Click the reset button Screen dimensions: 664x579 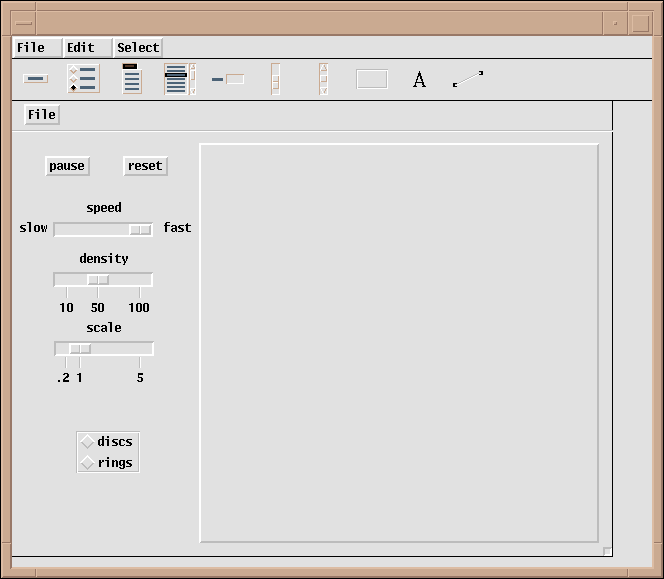tap(145, 166)
